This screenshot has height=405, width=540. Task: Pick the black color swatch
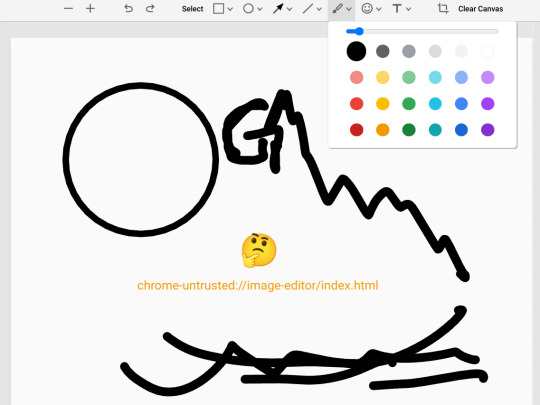[356, 51]
